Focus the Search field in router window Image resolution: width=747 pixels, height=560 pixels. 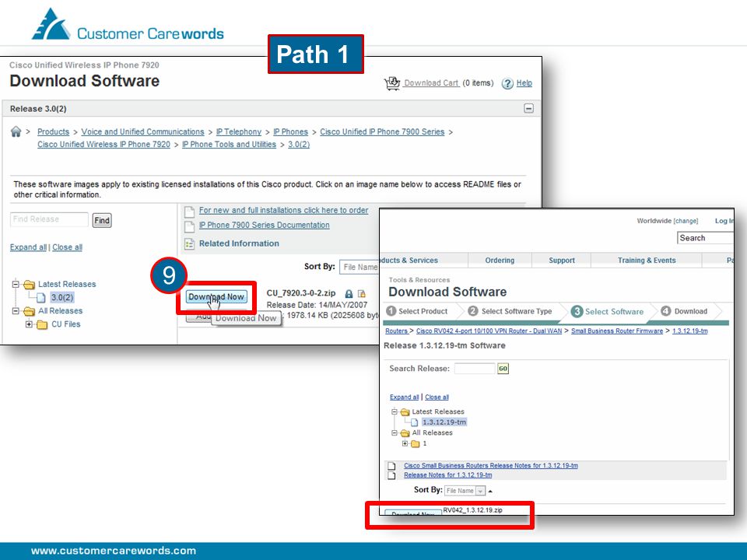[x=705, y=238]
